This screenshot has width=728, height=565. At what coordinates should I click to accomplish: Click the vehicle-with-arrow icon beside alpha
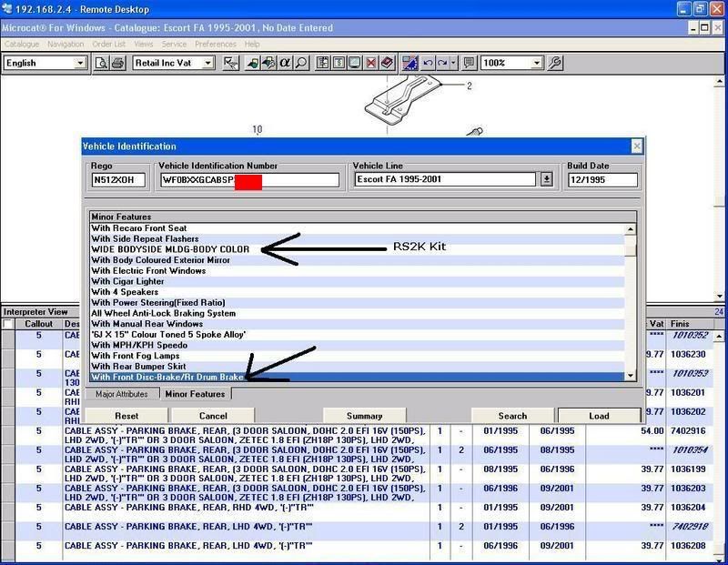(268, 63)
